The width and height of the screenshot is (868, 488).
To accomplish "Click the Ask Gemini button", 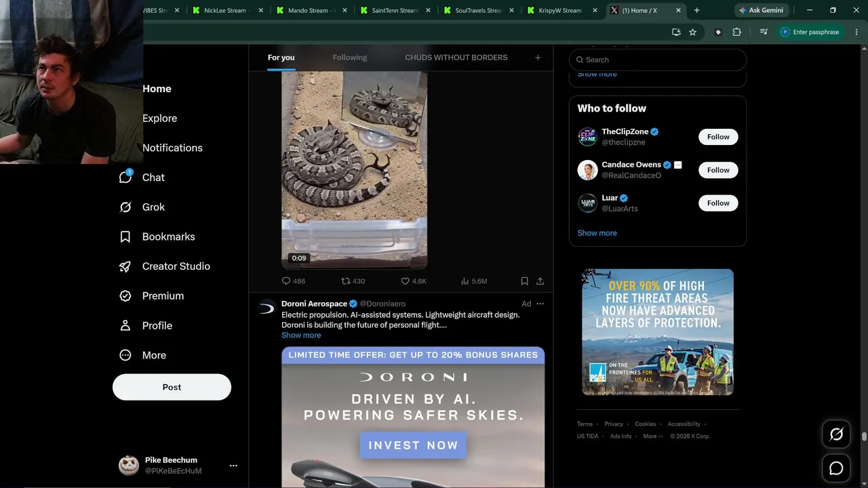I will click(760, 10).
